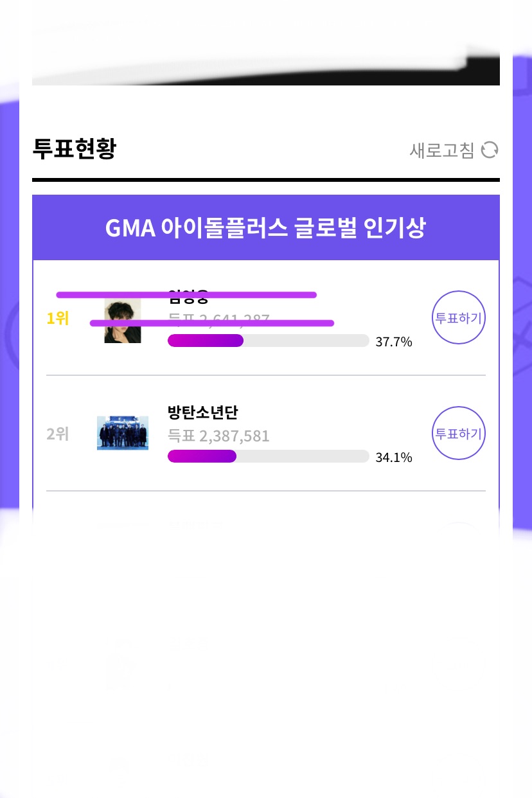Tap the gray 2위 rank label

(58, 434)
